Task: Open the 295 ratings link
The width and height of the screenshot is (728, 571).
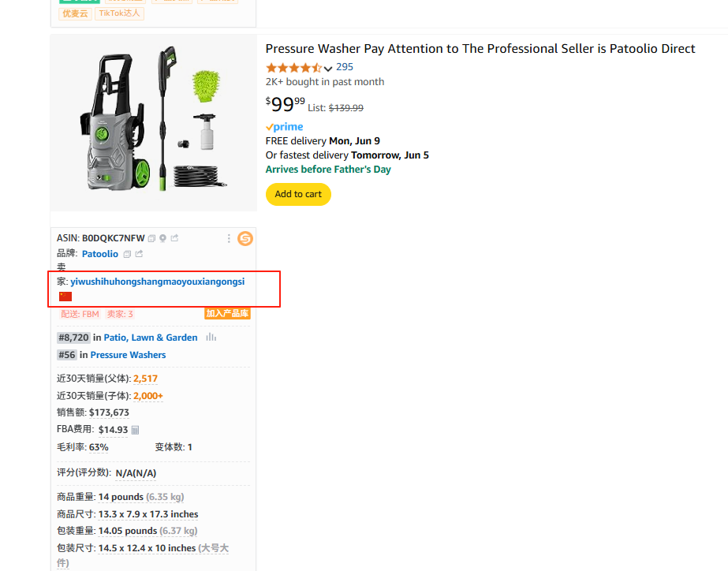Action: tap(345, 67)
